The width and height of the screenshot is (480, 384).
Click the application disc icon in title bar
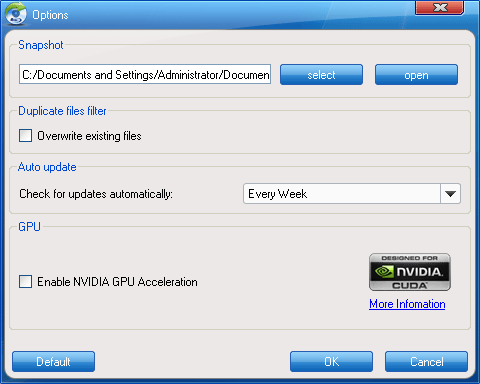tap(15, 13)
